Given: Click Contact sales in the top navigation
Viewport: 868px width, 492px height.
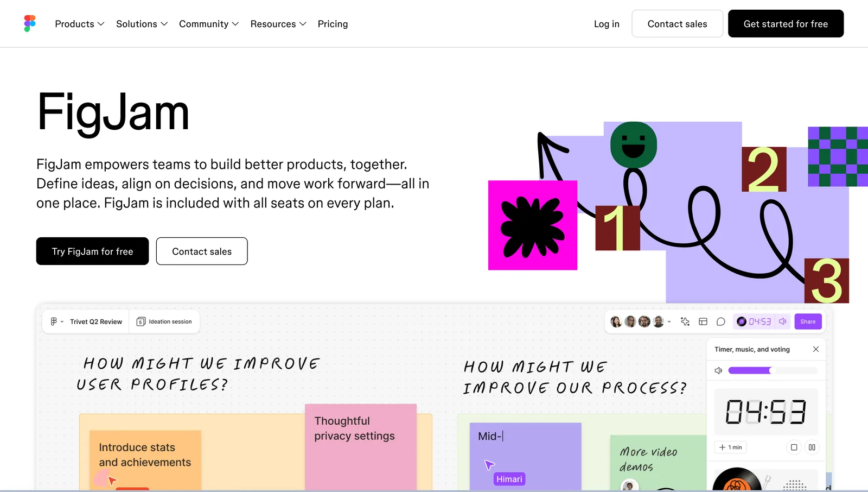Looking at the screenshot, I should pyautogui.click(x=677, y=23).
